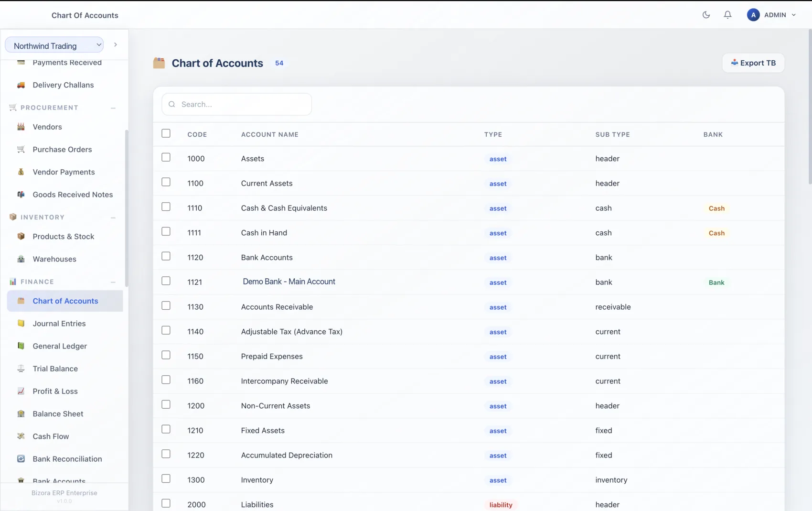The width and height of the screenshot is (812, 511).
Task: Open the Balance Sheet menu item
Action: (x=65, y=413)
